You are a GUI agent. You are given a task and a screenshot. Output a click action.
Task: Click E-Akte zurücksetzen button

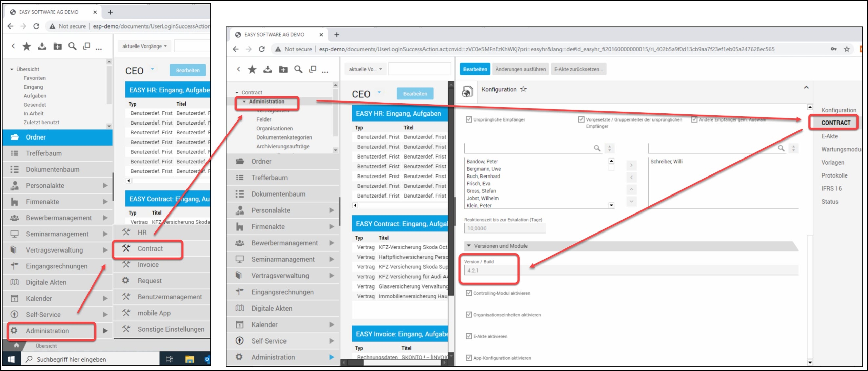578,69
